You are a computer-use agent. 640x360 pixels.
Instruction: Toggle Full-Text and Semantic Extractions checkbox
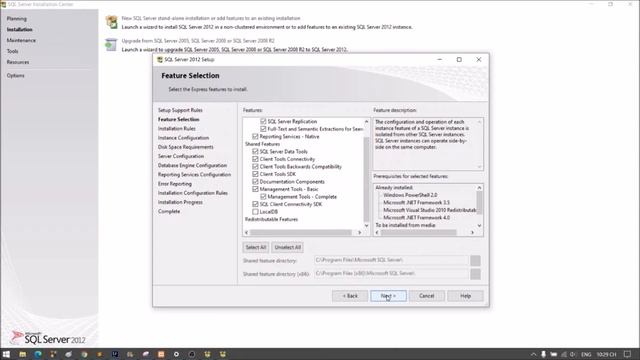point(263,129)
